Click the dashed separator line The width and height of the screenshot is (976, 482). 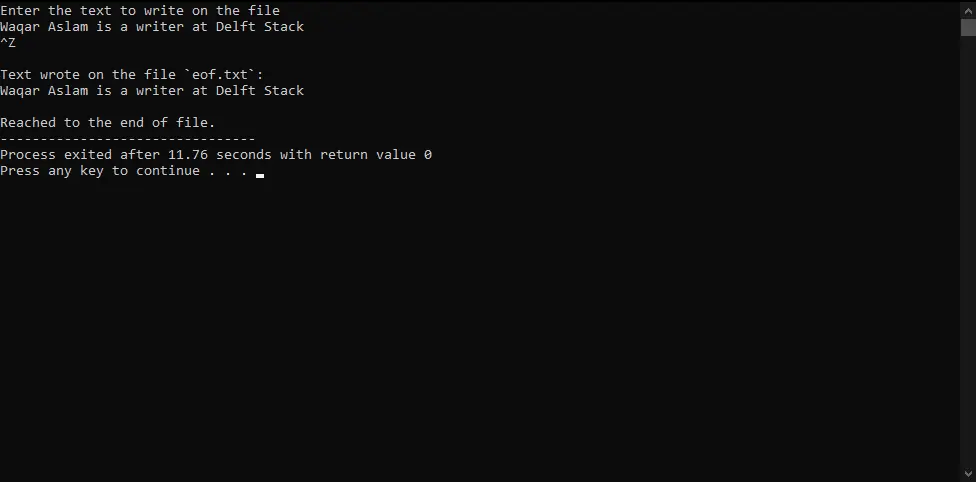coord(128,139)
